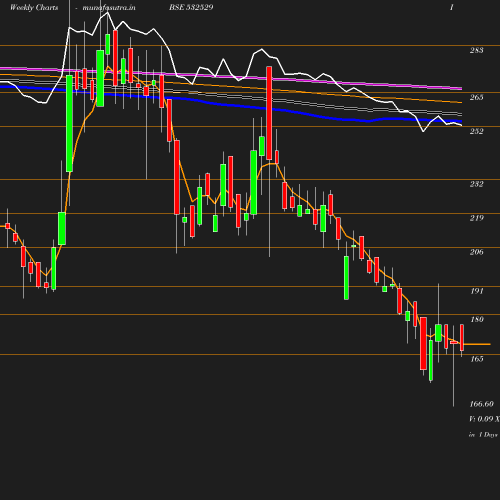Screen dimensions: 500x500
Task: Click the tallest green candle near chart left
Action: [69, 123]
